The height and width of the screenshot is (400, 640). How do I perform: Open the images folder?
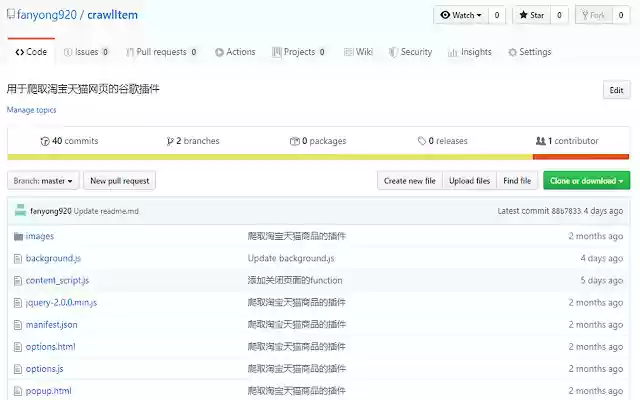(40, 236)
